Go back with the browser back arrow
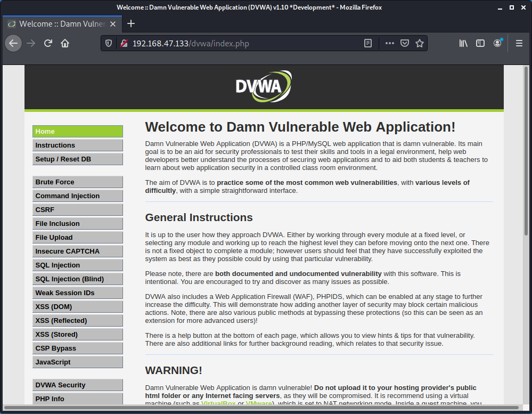Screen dimensions: 532x414 (x=13, y=44)
